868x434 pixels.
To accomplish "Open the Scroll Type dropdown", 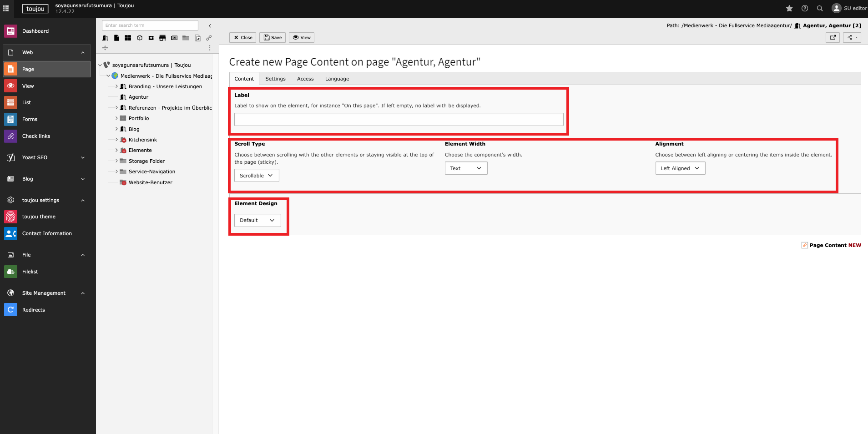I will click(257, 176).
